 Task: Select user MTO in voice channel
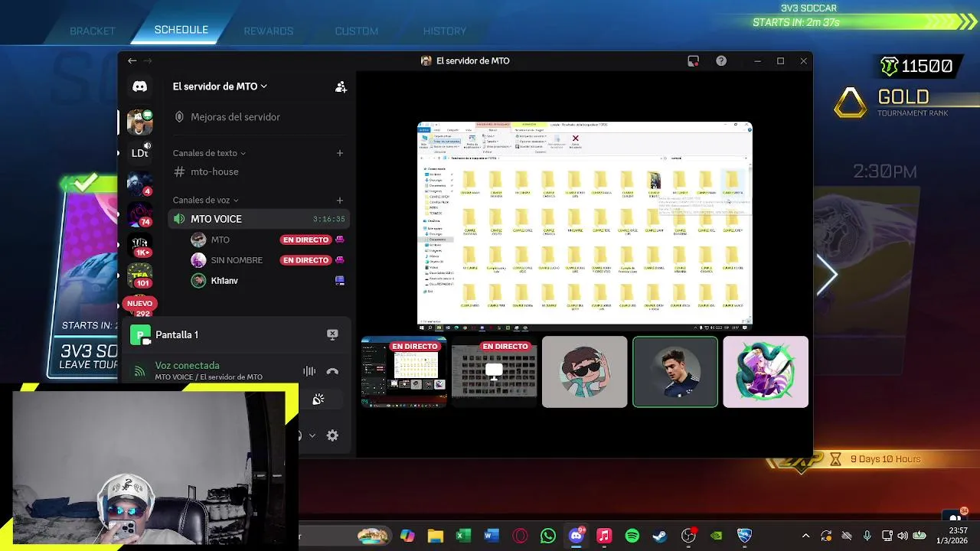point(220,240)
